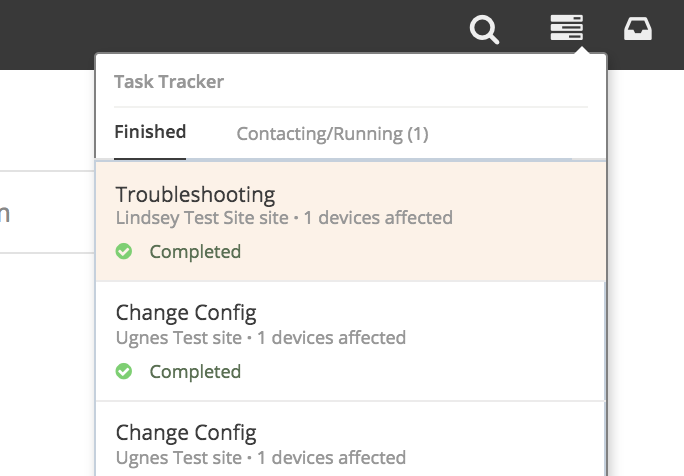Screen dimensions: 684x476
Task: Open the search magnifier icon
Action: pos(485,30)
